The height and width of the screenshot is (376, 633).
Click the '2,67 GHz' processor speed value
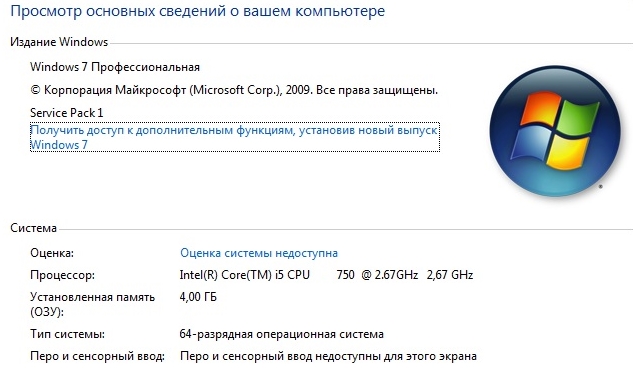(x=450, y=275)
